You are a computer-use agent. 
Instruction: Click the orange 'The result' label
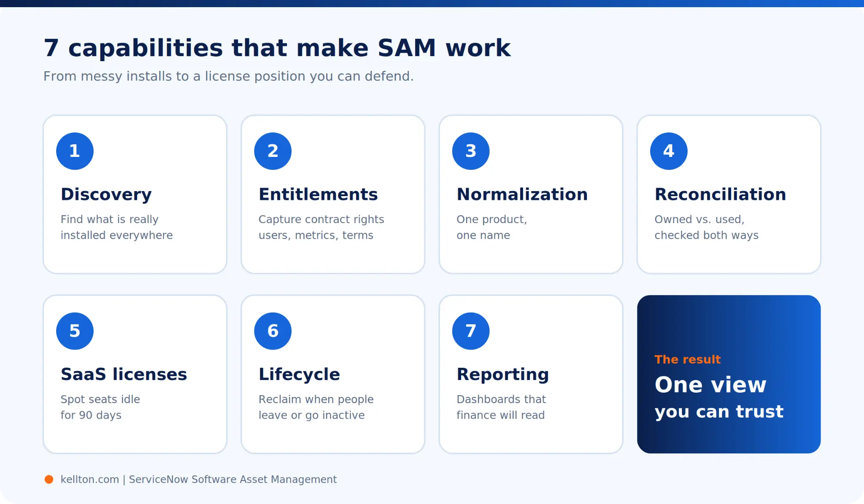[x=688, y=359]
